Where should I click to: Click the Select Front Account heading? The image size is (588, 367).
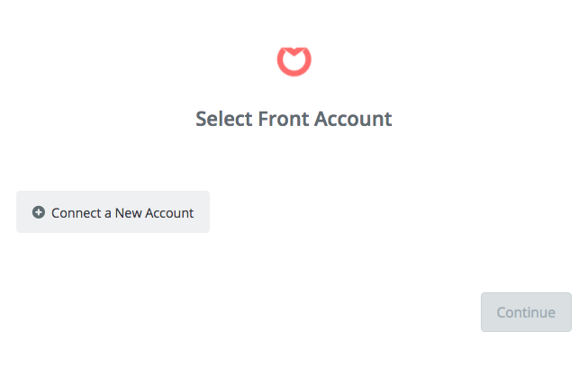tap(294, 119)
